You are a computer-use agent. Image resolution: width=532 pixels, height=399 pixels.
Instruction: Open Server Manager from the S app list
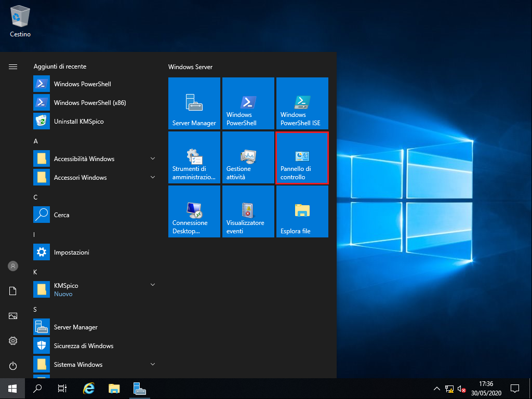click(95, 327)
